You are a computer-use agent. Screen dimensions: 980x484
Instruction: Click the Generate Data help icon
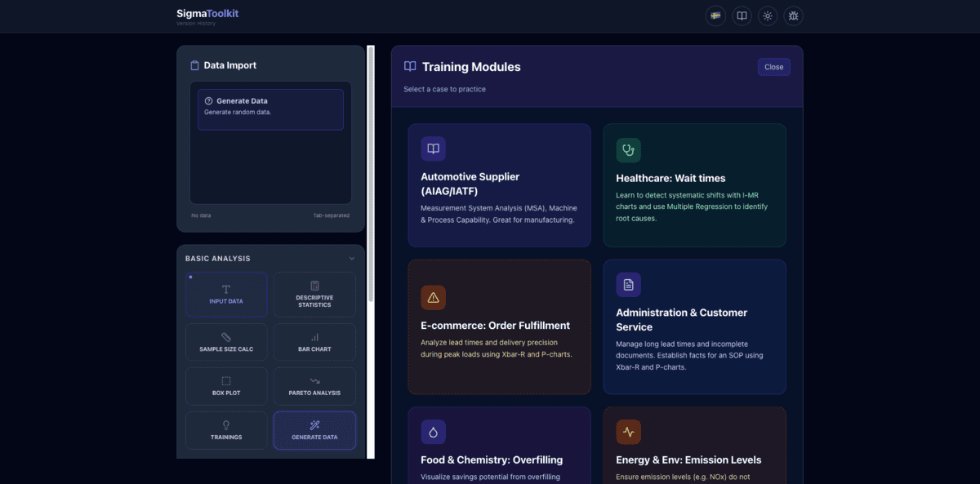[x=208, y=101]
